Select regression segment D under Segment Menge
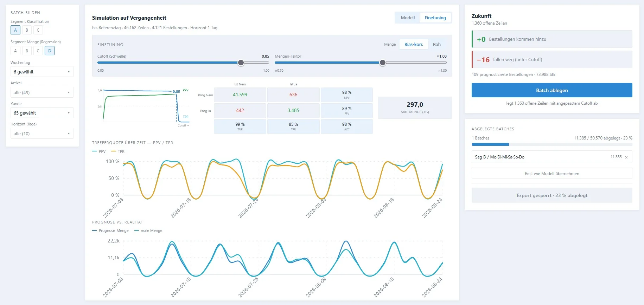The height and width of the screenshot is (305, 644). pos(50,51)
